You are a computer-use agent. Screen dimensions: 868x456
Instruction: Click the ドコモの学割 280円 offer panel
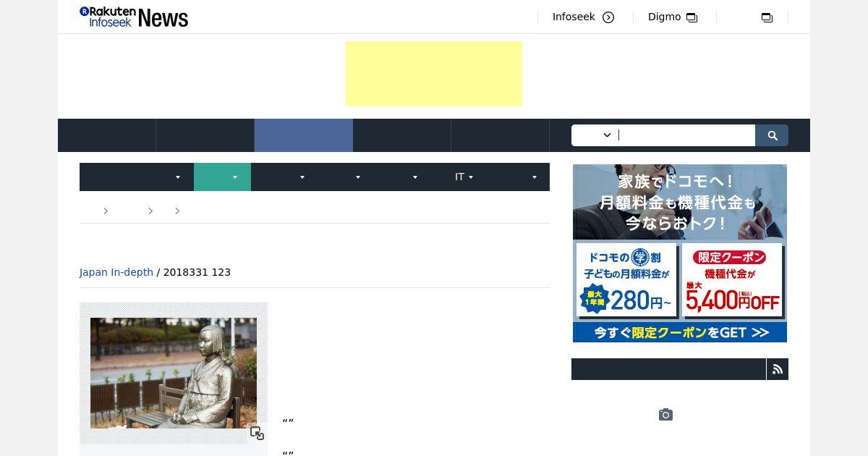point(626,280)
